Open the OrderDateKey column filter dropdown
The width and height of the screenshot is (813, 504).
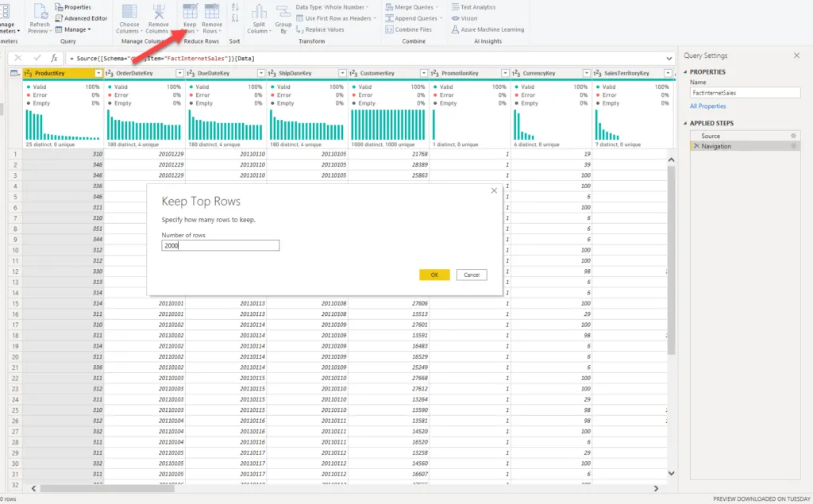(x=179, y=73)
